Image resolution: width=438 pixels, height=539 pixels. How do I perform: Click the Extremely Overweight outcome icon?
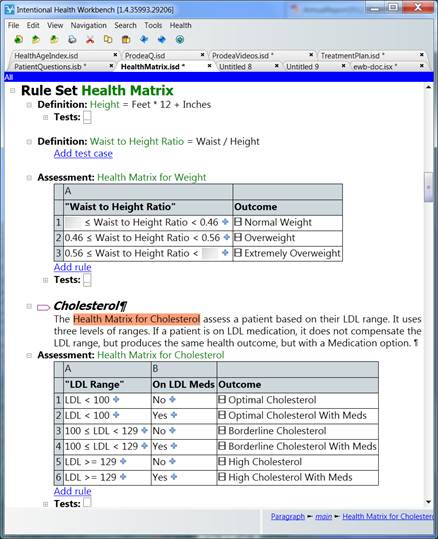pyautogui.click(x=238, y=253)
